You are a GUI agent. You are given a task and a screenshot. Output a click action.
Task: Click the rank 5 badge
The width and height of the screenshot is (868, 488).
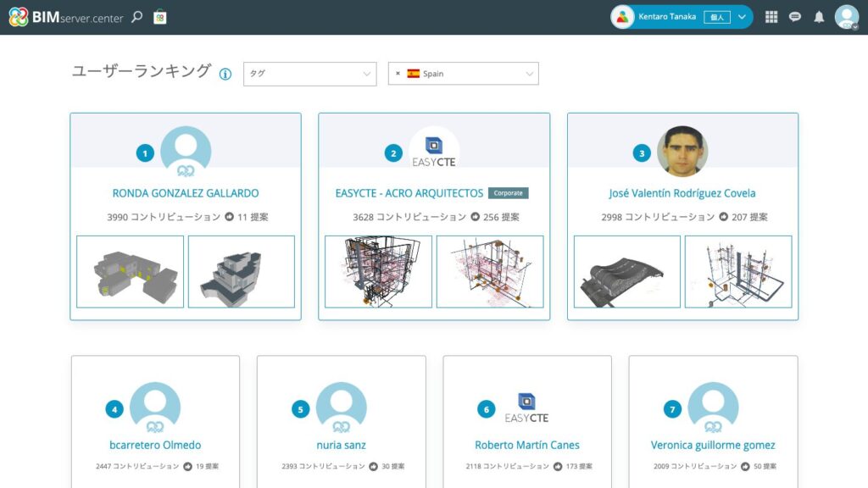[x=301, y=409]
